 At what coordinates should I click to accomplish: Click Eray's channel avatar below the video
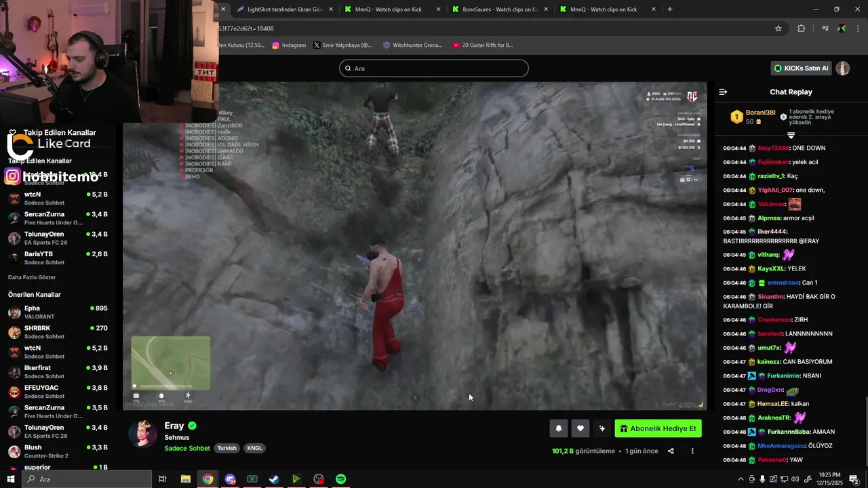pos(143,434)
